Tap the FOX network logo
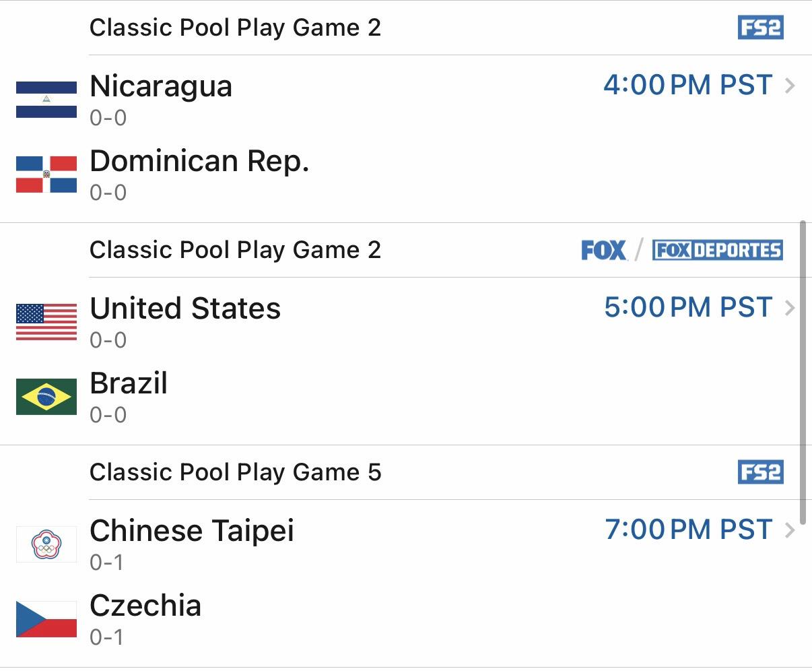This screenshot has width=812, height=671. [604, 251]
